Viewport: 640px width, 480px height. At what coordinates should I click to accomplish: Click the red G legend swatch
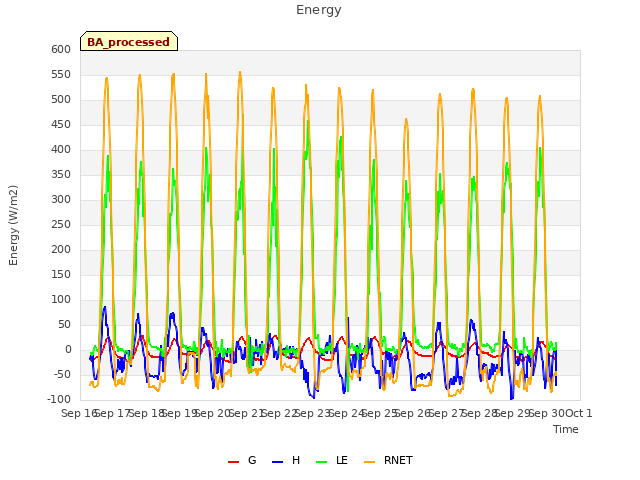tap(233, 462)
